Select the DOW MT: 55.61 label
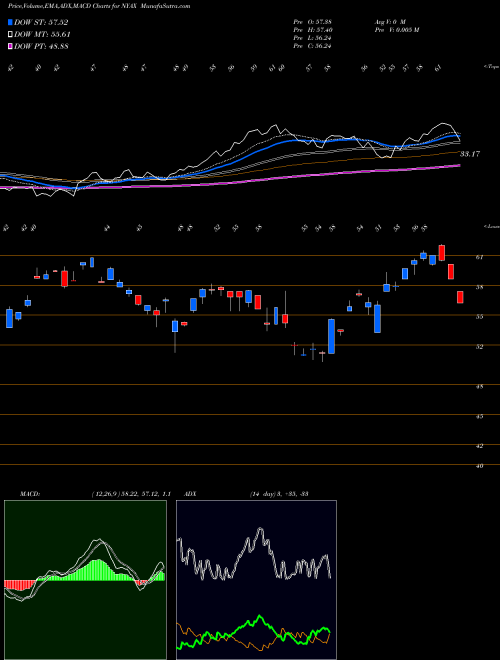Viewport: 500px width, 660px height. pos(42,35)
